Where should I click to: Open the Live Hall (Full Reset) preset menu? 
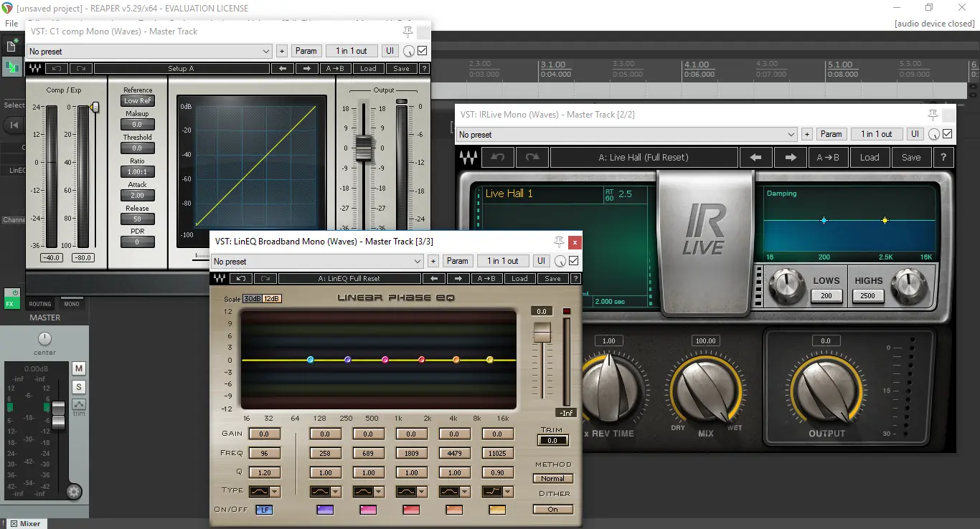[x=644, y=158]
